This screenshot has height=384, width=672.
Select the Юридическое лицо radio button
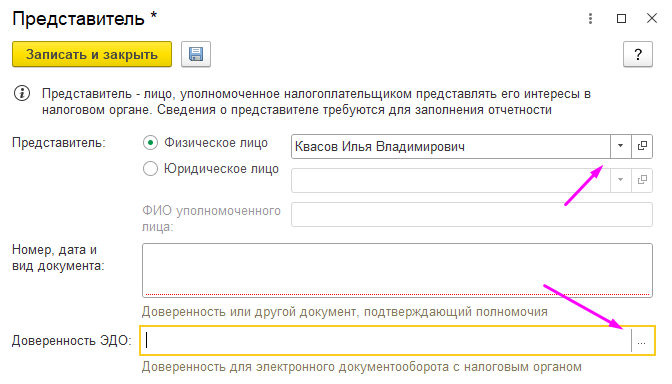(150, 168)
